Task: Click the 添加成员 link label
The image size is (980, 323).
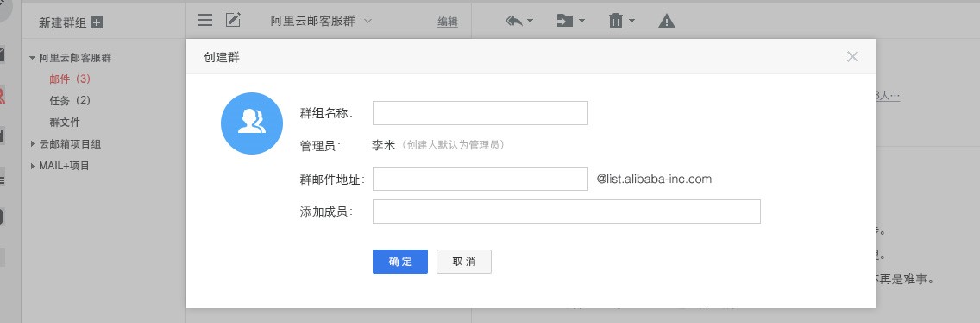Action: click(324, 212)
